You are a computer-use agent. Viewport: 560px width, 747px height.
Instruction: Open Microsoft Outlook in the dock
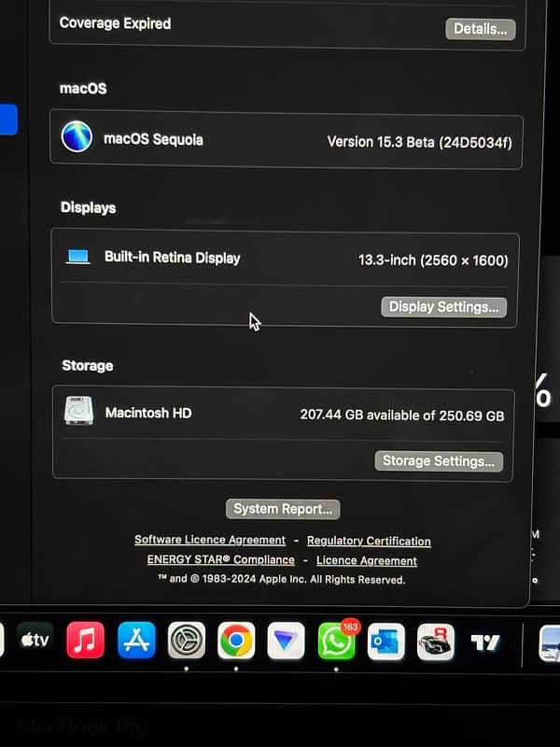(385, 641)
